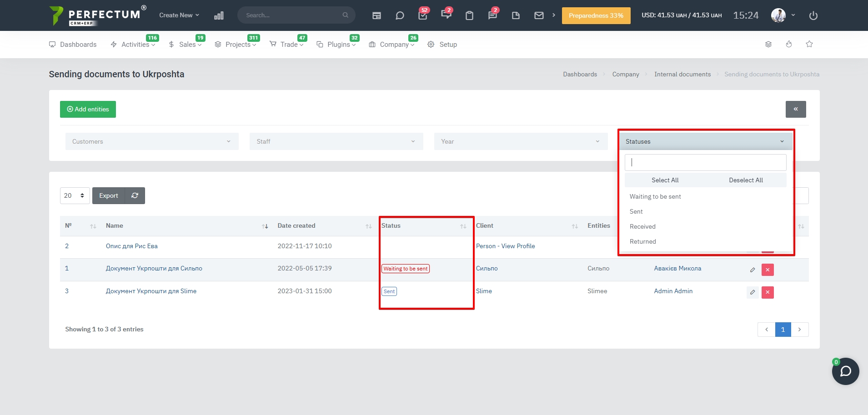Open the Company menu
Screen dimensions: 868x415
(392, 45)
